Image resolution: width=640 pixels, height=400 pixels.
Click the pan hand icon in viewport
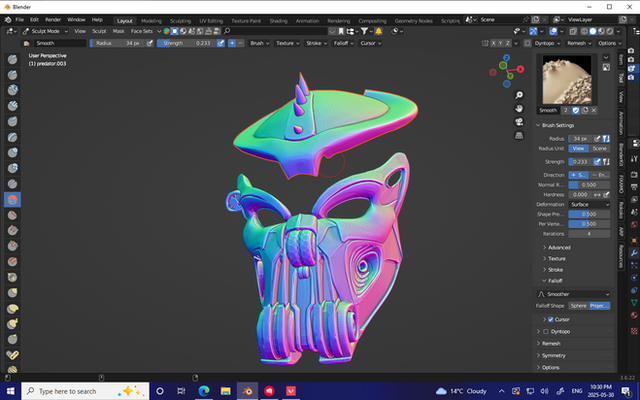[519, 107]
